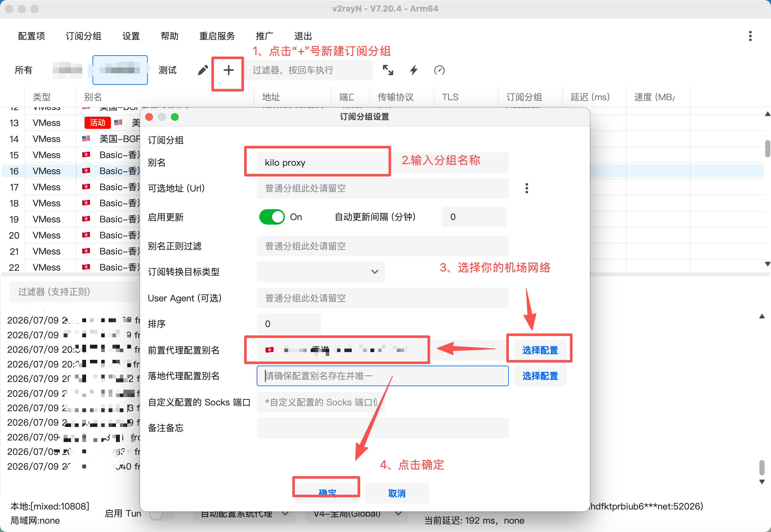The width and height of the screenshot is (771, 532).
Task: Click 本地:[mixed:10808] status text
Action: click(50, 506)
